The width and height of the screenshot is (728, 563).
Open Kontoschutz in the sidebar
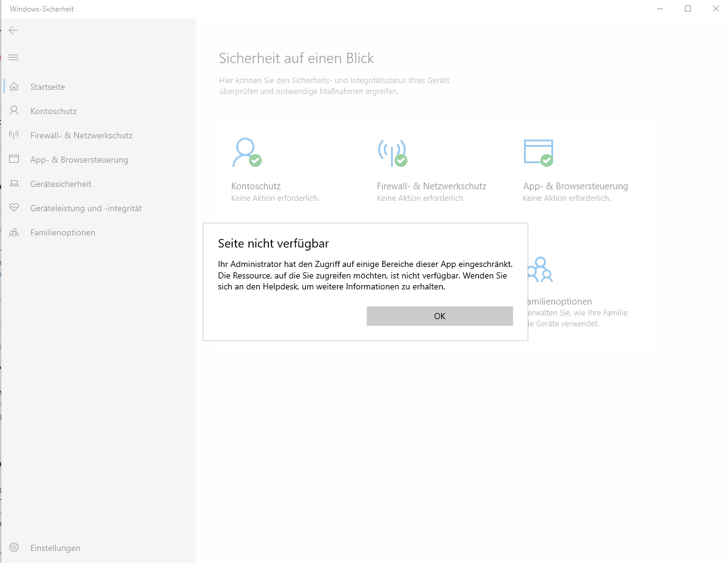[x=53, y=111]
